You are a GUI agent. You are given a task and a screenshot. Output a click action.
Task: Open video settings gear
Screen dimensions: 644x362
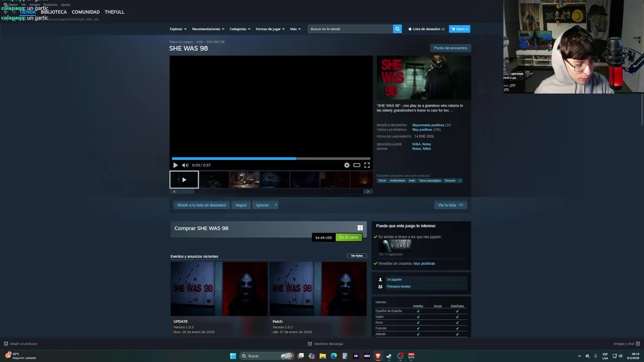(x=347, y=165)
